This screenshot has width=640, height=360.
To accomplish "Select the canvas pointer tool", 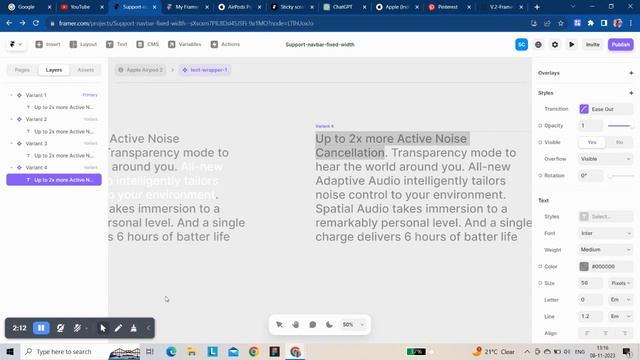I will pyautogui.click(x=280, y=325).
